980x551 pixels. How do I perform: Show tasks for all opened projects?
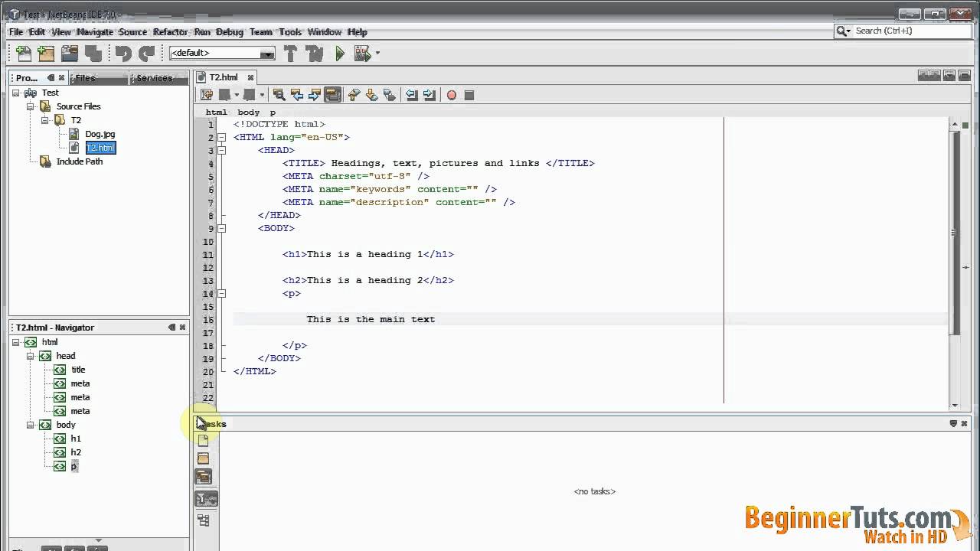click(203, 476)
